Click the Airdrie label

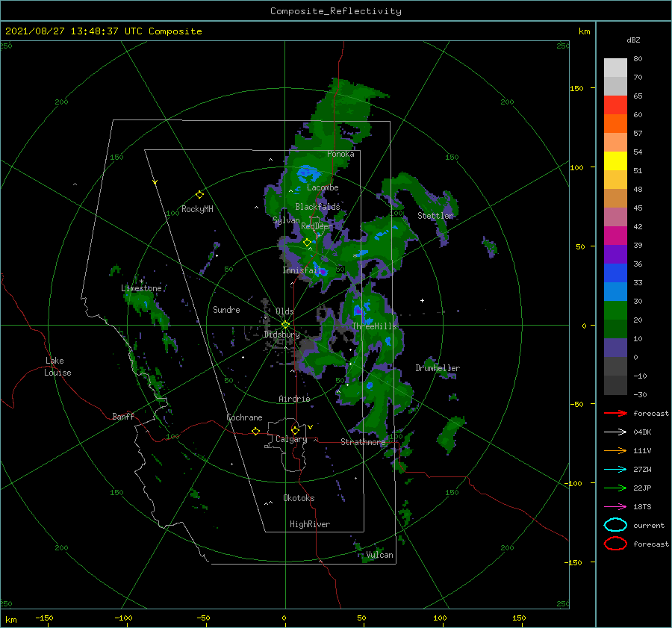(x=294, y=399)
